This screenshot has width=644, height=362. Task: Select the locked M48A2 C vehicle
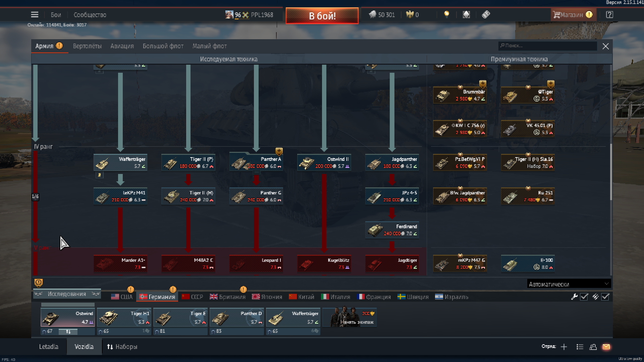click(x=188, y=264)
